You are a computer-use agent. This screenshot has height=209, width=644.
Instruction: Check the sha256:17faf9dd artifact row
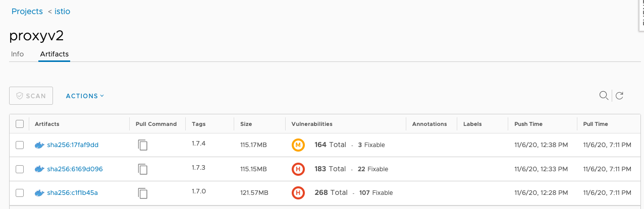(20, 145)
